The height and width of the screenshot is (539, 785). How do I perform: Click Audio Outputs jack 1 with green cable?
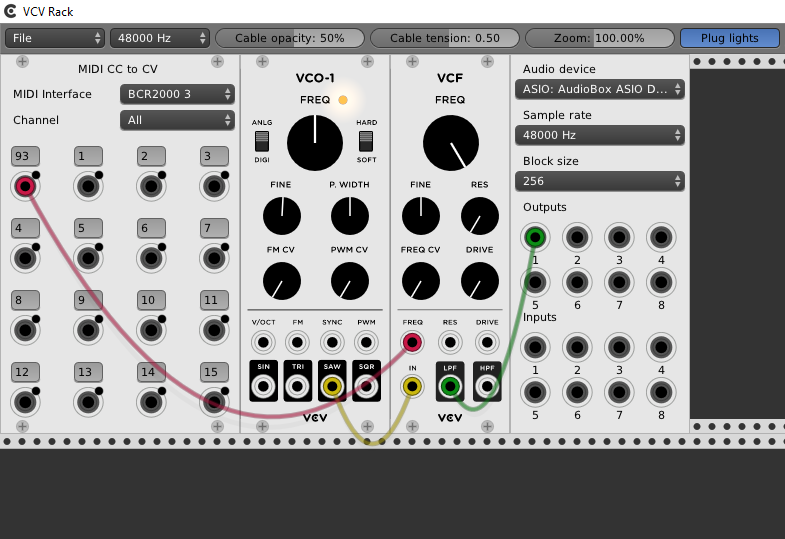(x=535, y=237)
